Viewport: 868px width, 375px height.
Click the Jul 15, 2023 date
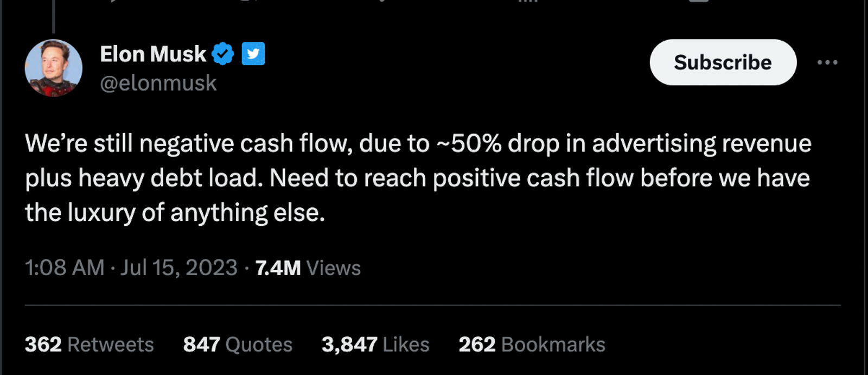pyautogui.click(x=178, y=268)
